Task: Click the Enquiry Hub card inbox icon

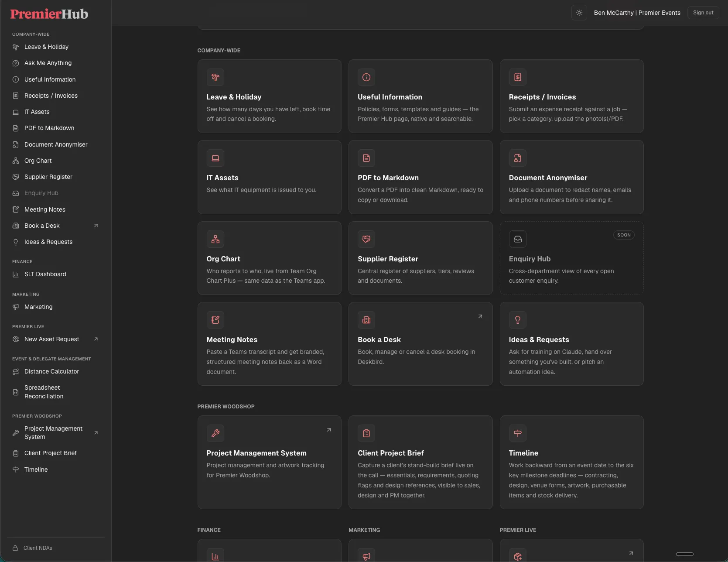Action: [x=518, y=239]
